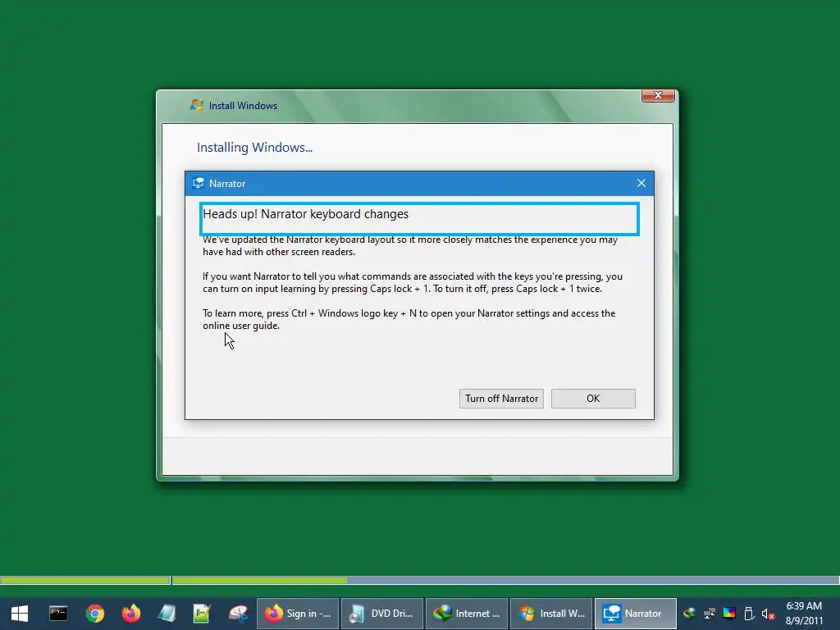Open the pinned notepad-style icon on taskbar

[x=167, y=614]
